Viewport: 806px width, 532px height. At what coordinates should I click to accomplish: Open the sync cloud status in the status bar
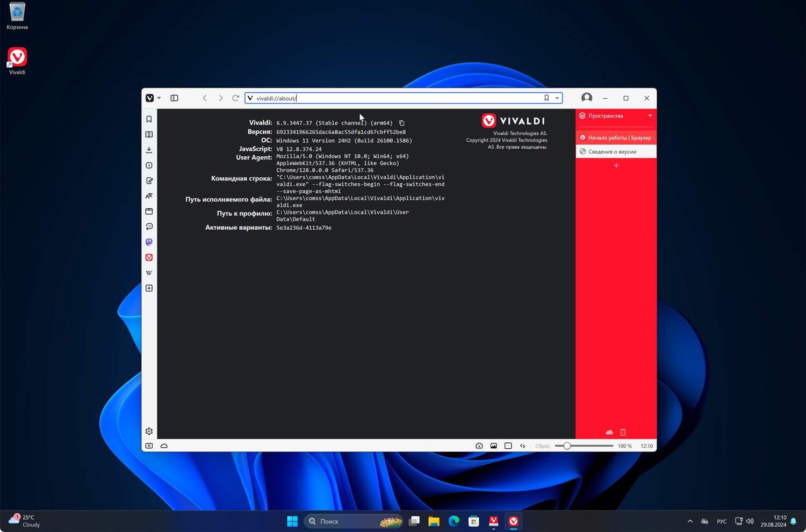(164, 446)
